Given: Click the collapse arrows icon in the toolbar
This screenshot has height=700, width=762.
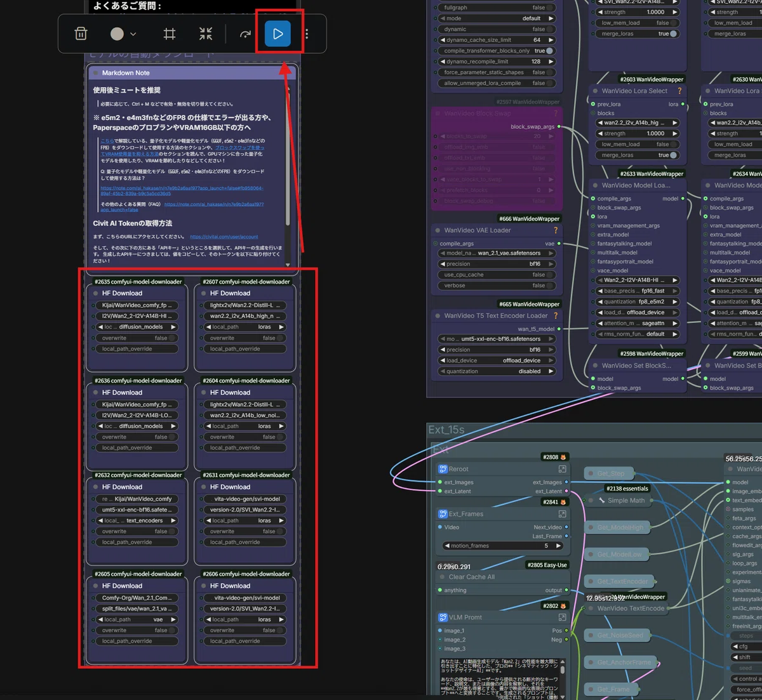Looking at the screenshot, I should pyautogui.click(x=206, y=34).
